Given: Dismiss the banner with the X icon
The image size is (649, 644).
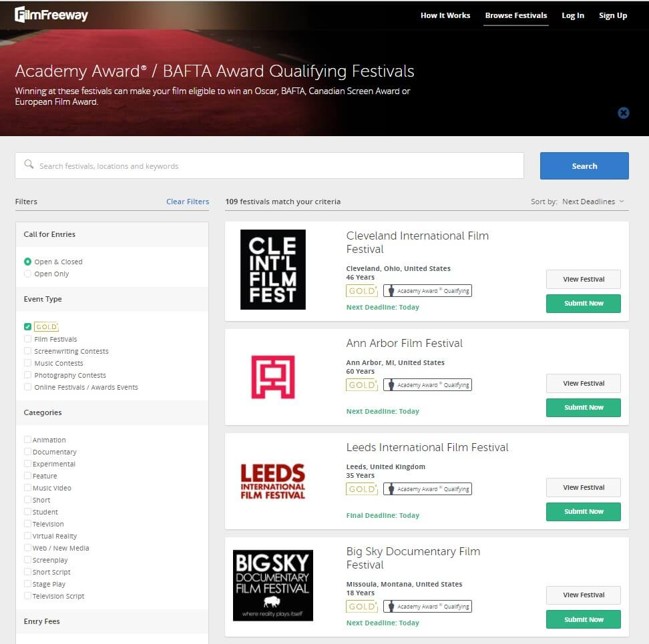Looking at the screenshot, I should click(x=624, y=113).
